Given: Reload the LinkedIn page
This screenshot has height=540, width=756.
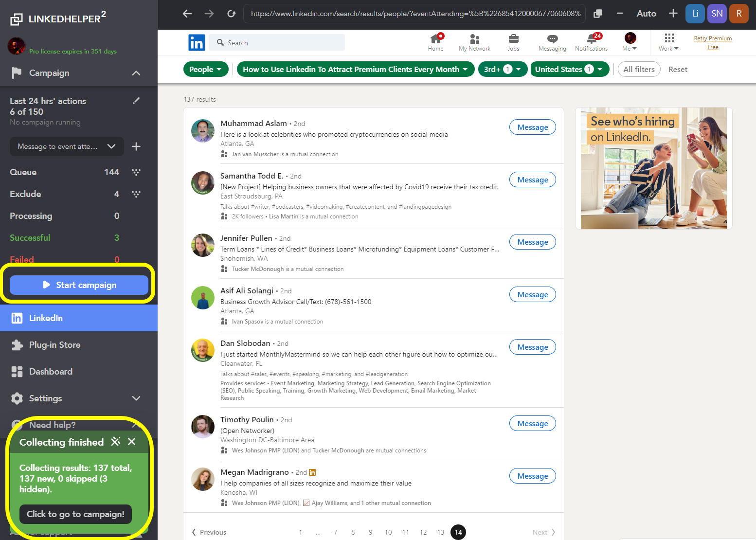Looking at the screenshot, I should pyautogui.click(x=232, y=14).
